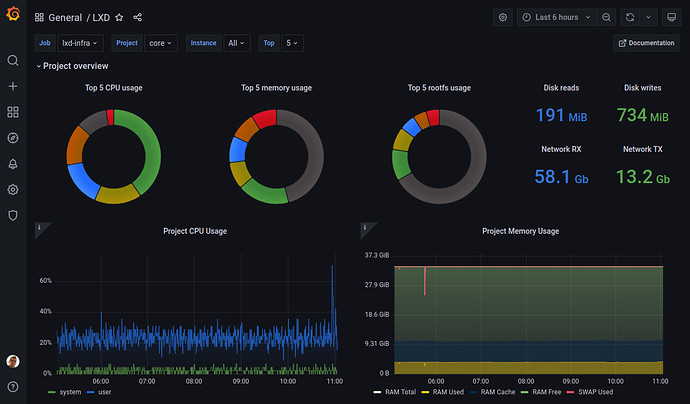Open the Configuration gear in sidebar
Image resolution: width=690 pixels, height=404 pixels.
tap(13, 190)
